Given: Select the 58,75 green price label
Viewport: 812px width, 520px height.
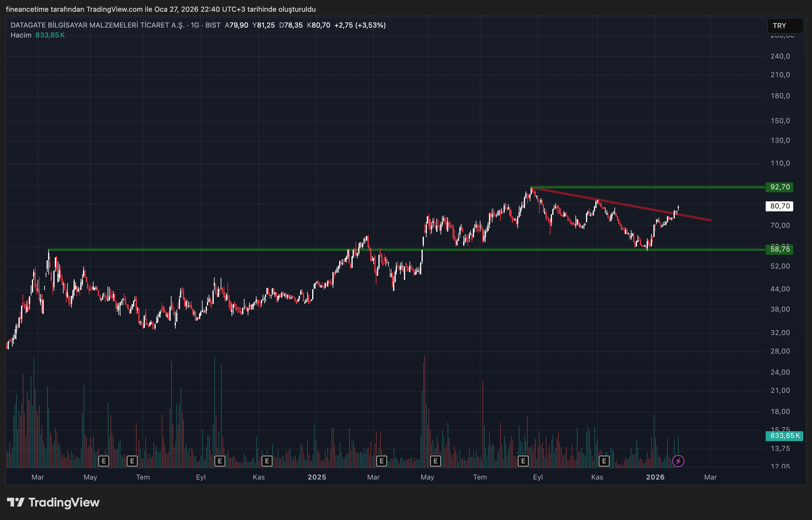Looking at the screenshot, I should (x=779, y=249).
